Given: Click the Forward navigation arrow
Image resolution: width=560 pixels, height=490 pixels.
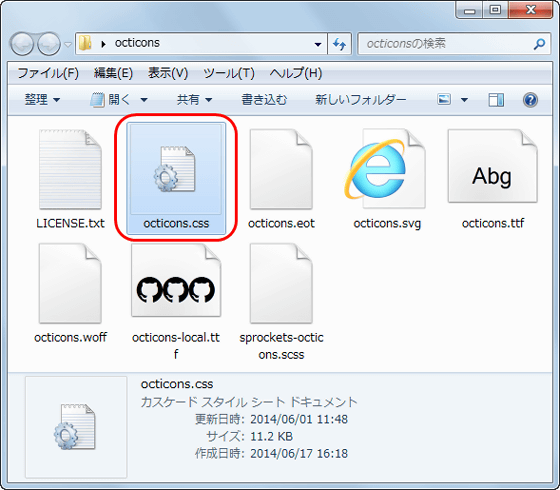Looking at the screenshot, I should (49, 44).
